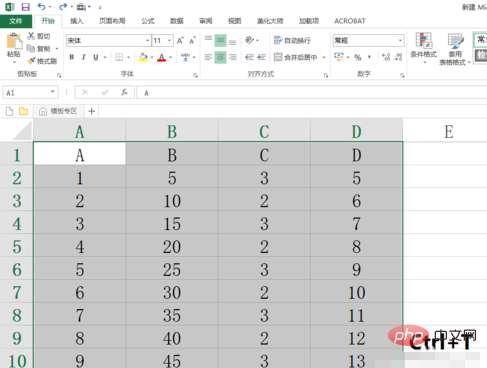Align text to top of cell
Image resolution: width=487 pixels, height=368 pixels.
click(x=208, y=40)
